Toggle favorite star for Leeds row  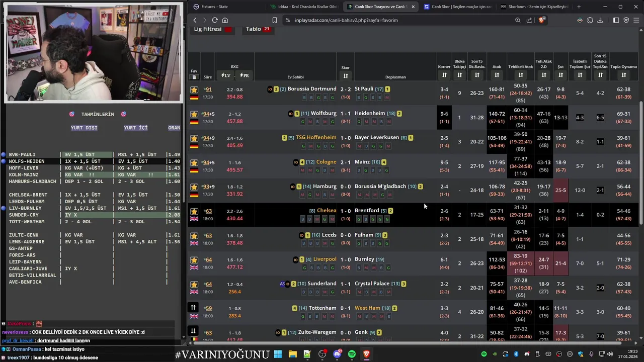tap(194, 236)
